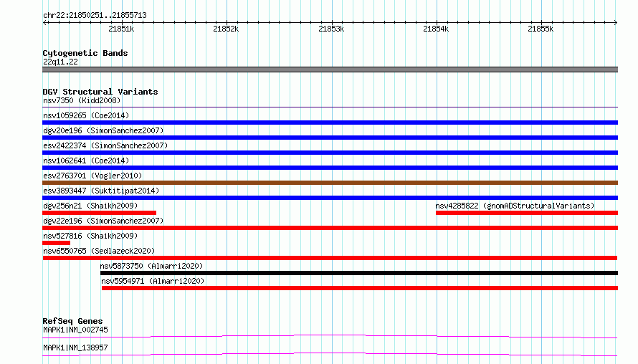Select the nsv4285822 red variant bar

527,213
